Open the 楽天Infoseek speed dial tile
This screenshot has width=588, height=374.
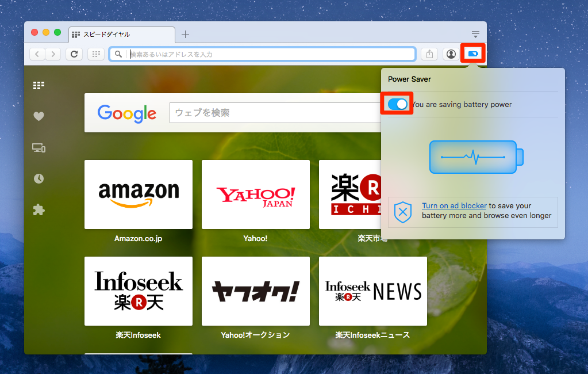tap(139, 291)
